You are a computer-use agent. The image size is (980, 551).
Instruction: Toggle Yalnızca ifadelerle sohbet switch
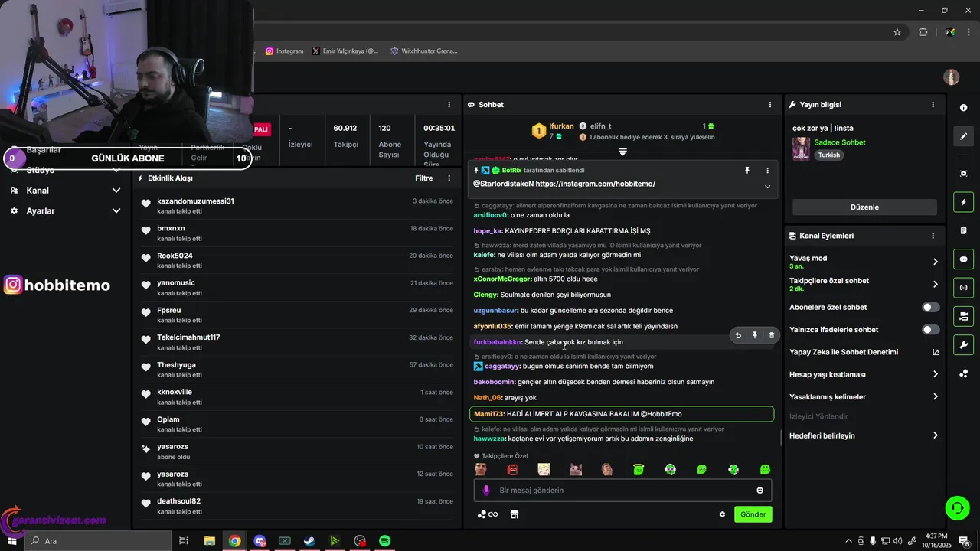[x=930, y=330]
